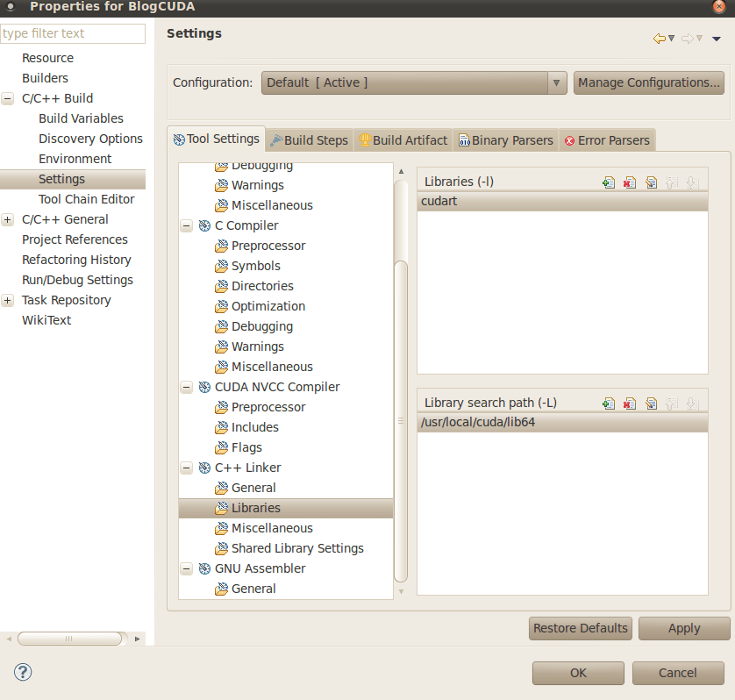Edit the library search path entry
This screenshot has width=735, height=700.
[x=651, y=403]
